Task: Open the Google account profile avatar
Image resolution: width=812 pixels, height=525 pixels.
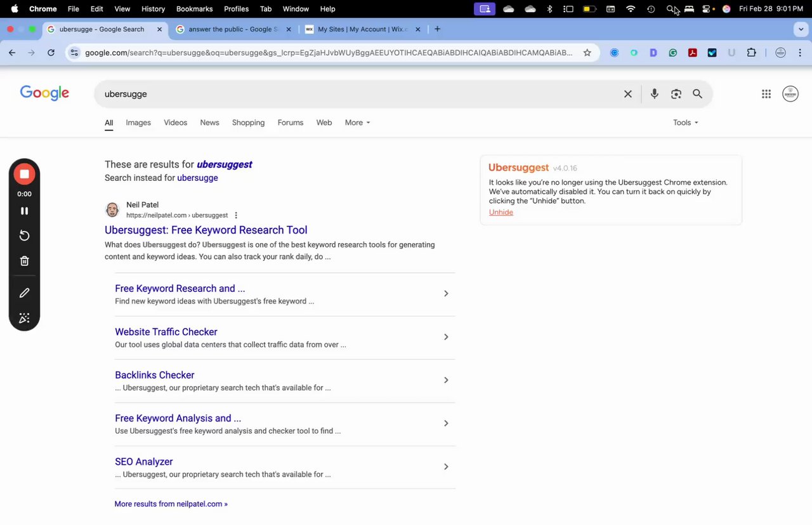Action: coord(790,94)
